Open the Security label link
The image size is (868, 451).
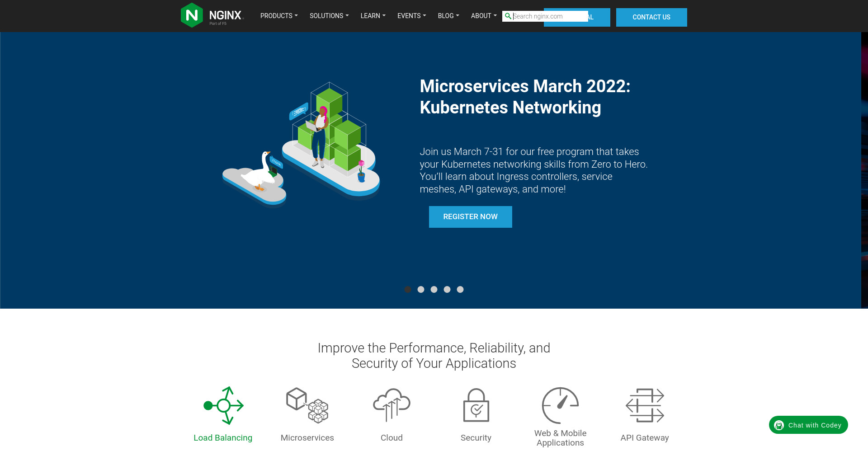[476, 438]
